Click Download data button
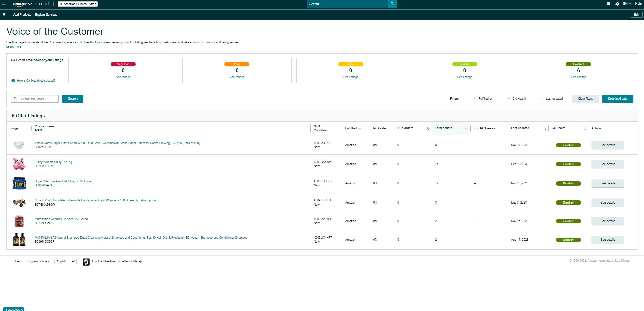This screenshot has height=311, width=644. point(618,99)
